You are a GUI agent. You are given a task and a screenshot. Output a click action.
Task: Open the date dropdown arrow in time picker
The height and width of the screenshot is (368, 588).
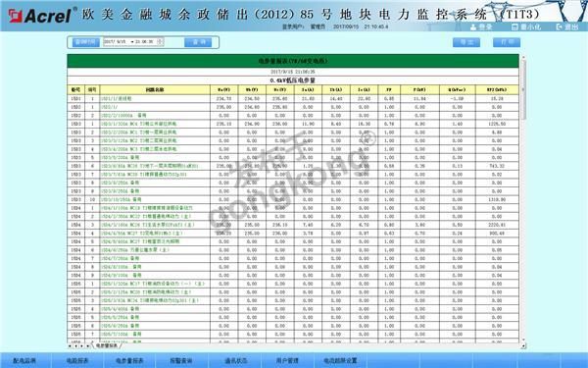point(132,41)
